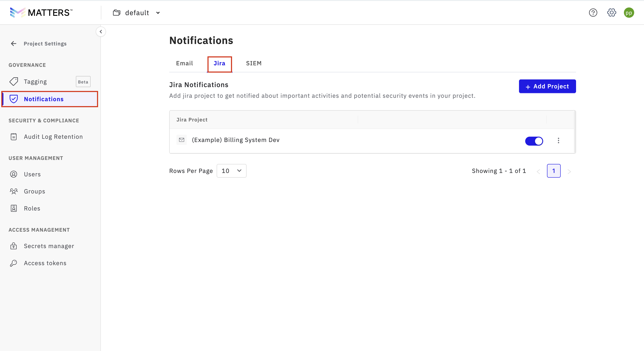
Task: Open Tagging from the sidebar
Action: click(x=35, y=82)
